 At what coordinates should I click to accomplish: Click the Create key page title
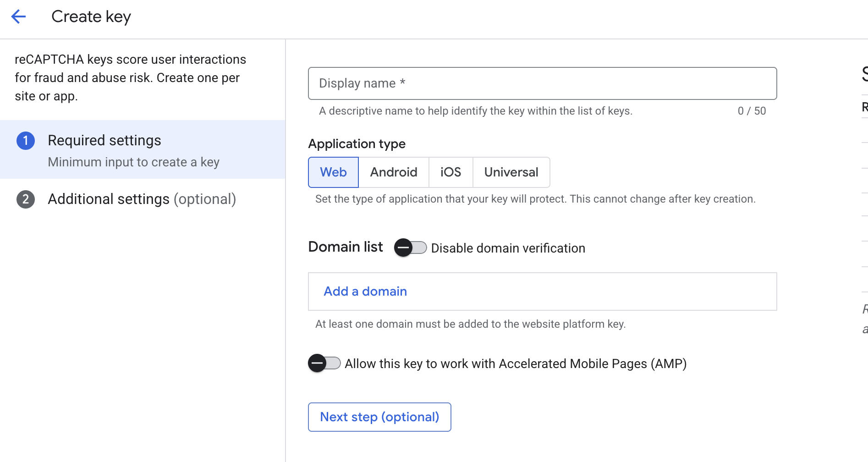pos(91,17)
